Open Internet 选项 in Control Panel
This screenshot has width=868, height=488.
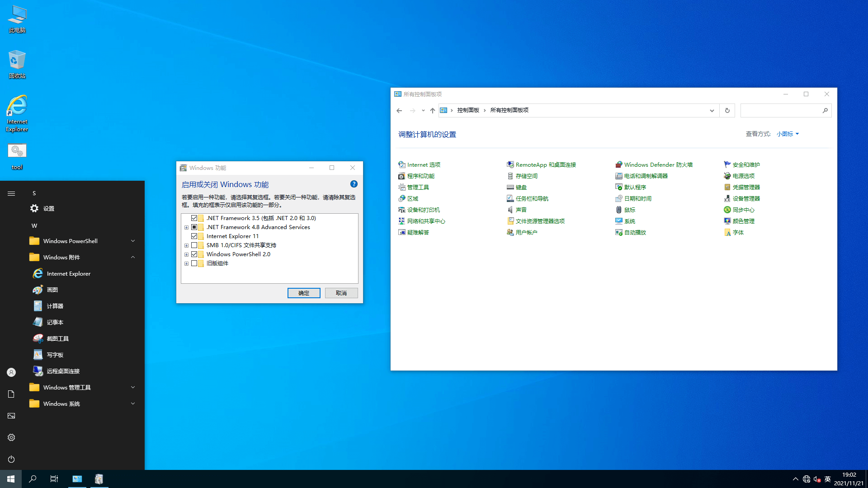coord(423,165)
